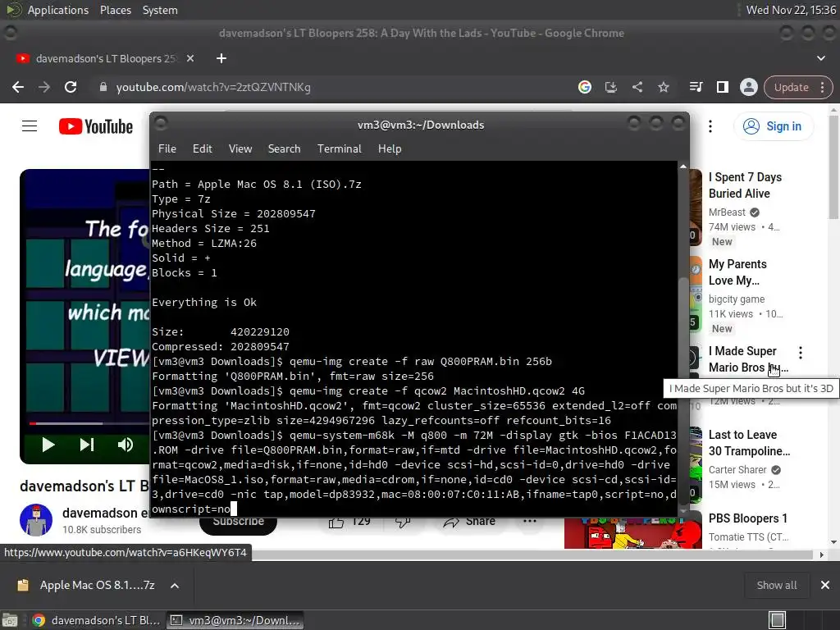840x630 pixels.
Task: Open System menu in top panel
Action: pyautogui.click(x=160, y=10)
